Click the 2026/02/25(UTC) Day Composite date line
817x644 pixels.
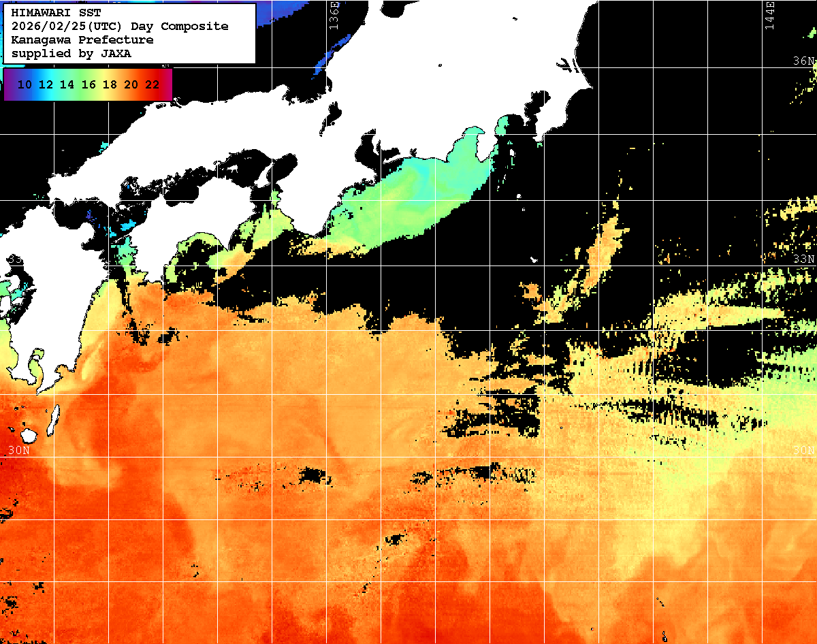[119, 27]
